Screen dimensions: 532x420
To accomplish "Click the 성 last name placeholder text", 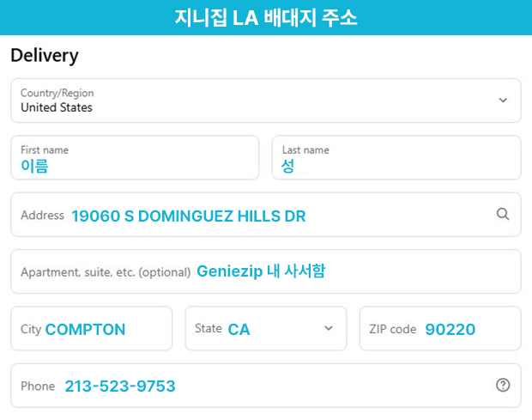I will (287, 166).
